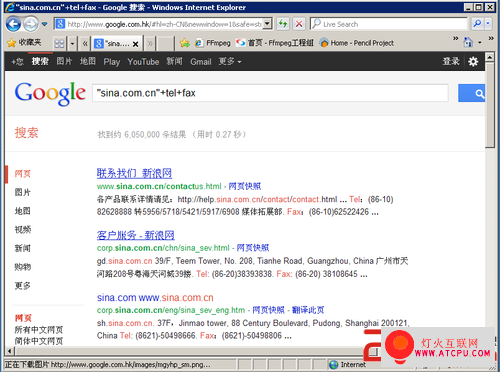Select 网页 filter in the left sidebar
The height and width of the screenshot is (372, 500).
(23, 174)
